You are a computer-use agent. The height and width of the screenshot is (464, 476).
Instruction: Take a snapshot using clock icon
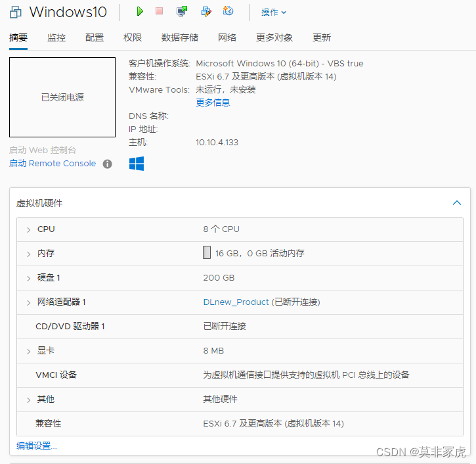(x=228, y=11)
